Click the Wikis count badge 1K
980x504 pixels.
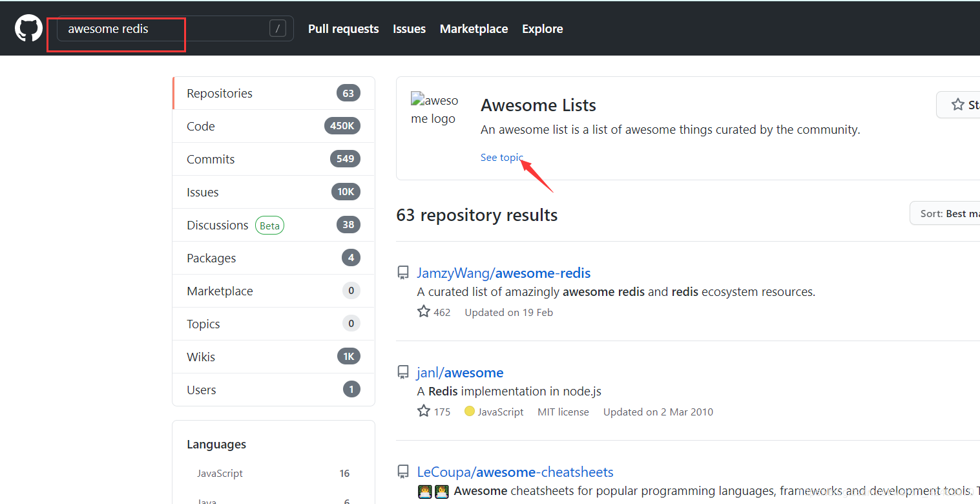click(349, 357)
